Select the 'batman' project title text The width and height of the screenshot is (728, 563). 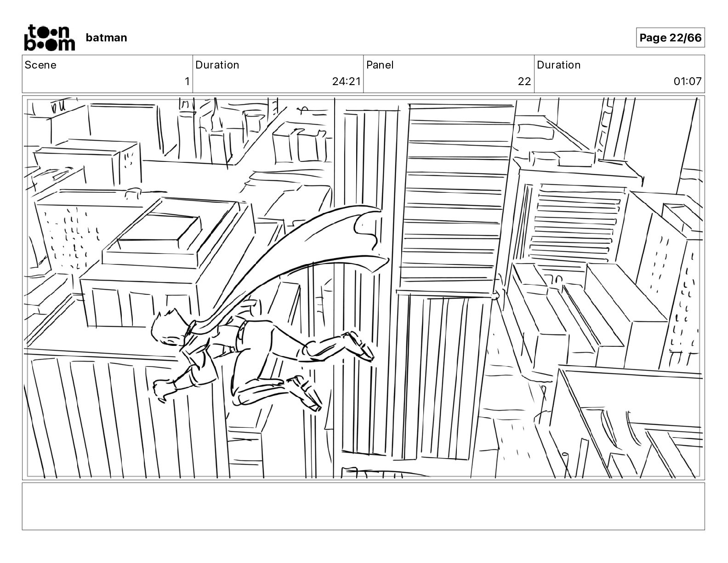pos(106,38)
